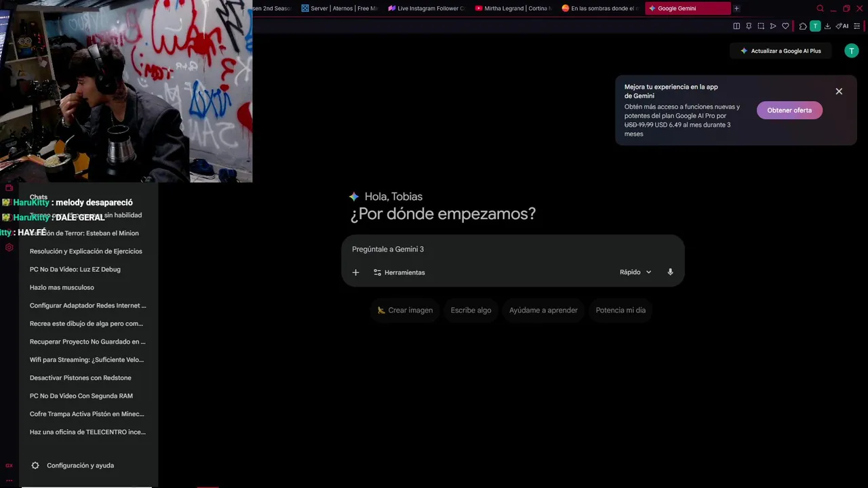
Task: Click the heart bookmark toolbar icon
Action: click(x=785, y=26)
